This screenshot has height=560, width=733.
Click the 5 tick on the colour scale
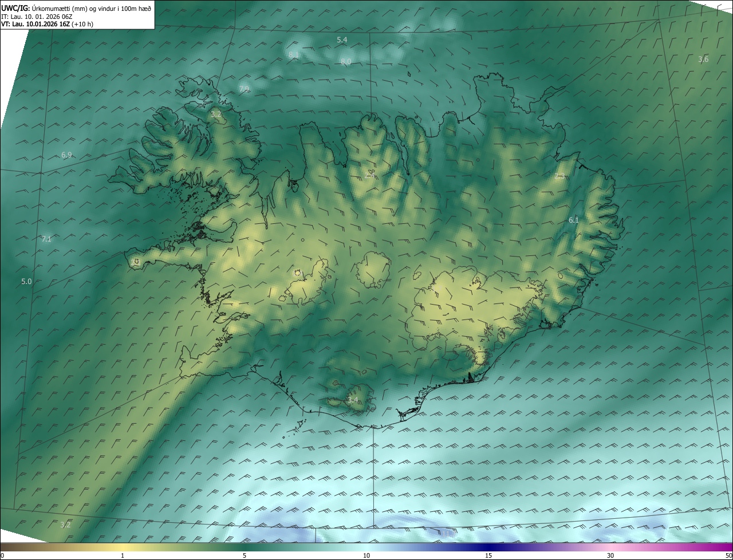(245, 556)
